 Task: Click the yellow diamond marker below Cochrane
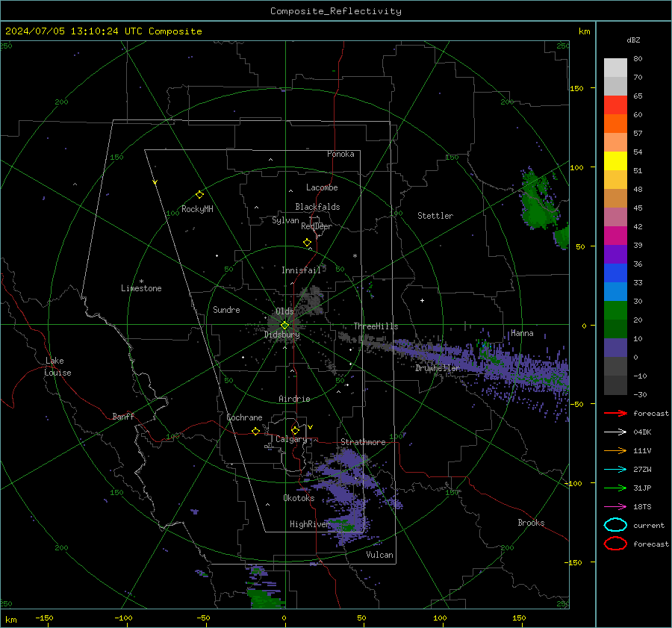(x=255, y=431)
